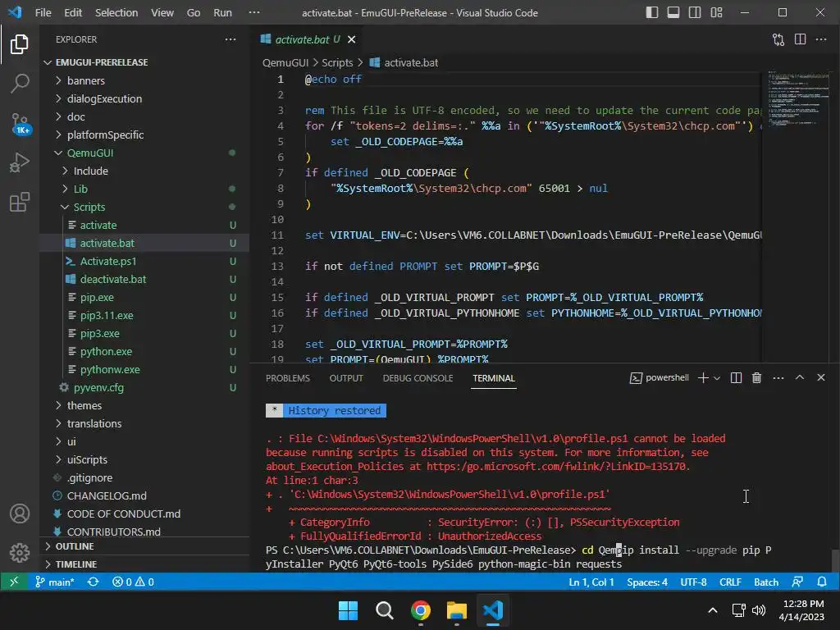This screenshot has width=840, height=630.
Task: Collapse the QemuGUI folder
Action: (x=144, y=153)
